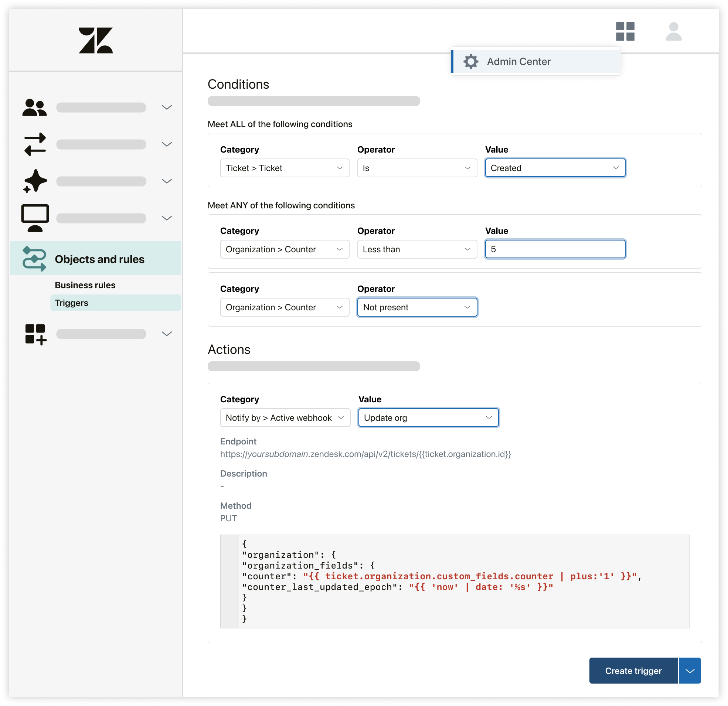
Task: Click the Zendesk logo
Action: click(95, 40)
